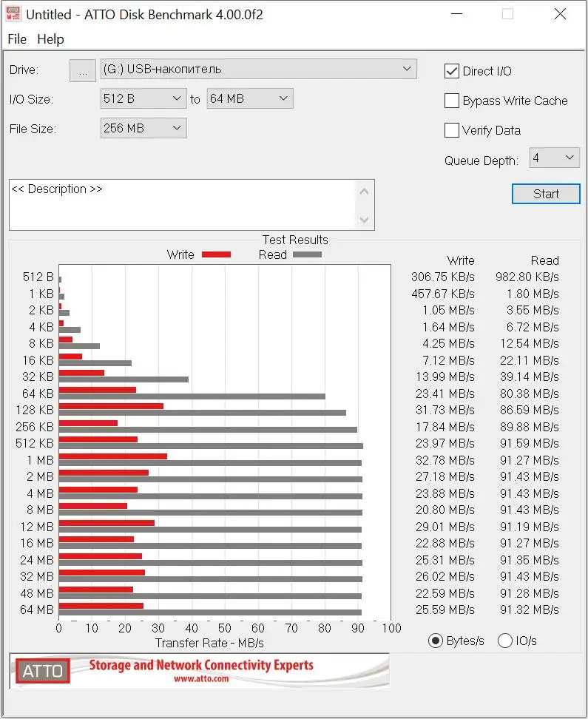The height and width of the screenshot is (719, 588).
Task: Minimize the ATTO window
Action: tap(456, 14)
